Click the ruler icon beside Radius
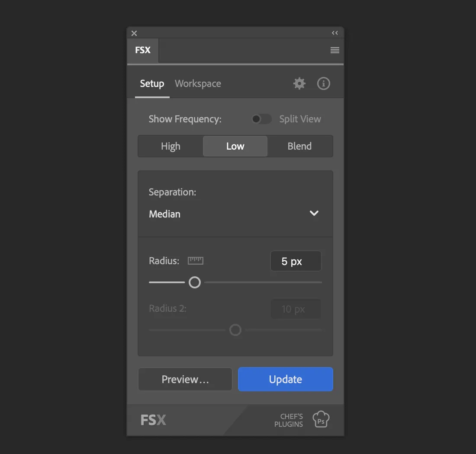The width and height of the screenshot is (476, 454). [x=196, y=261]
